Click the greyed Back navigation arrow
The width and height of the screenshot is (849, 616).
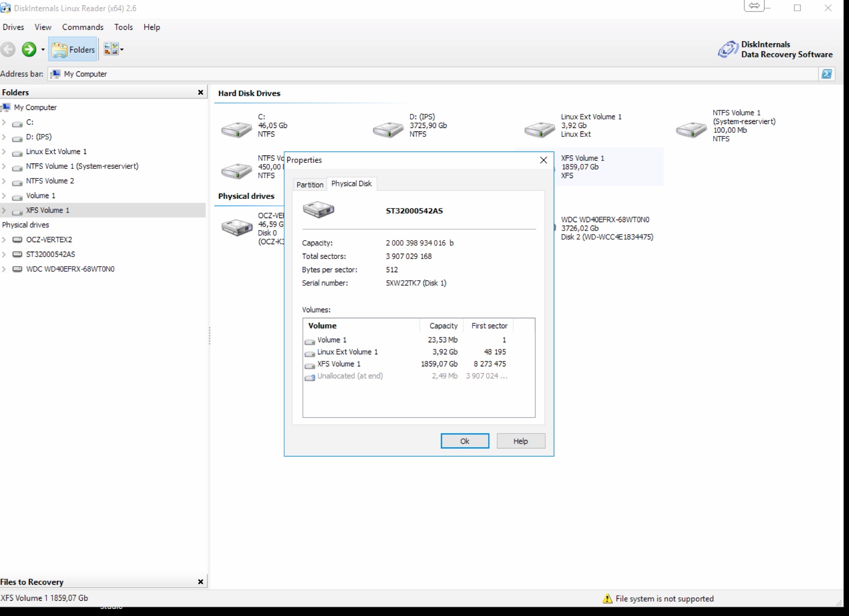(x=8, y=49)
